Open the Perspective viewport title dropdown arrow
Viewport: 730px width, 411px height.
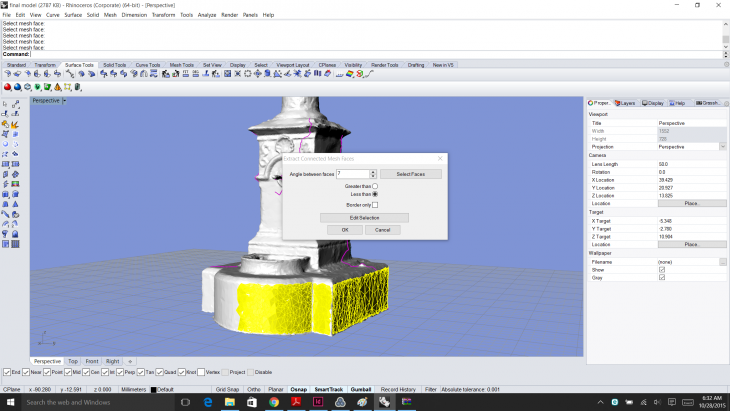(65, 101)
